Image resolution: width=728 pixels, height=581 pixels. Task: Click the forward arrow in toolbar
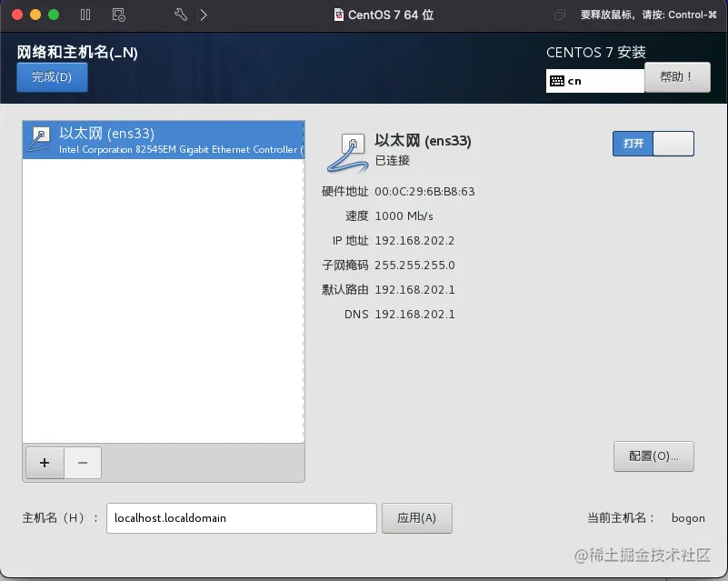tap(204, 15)
